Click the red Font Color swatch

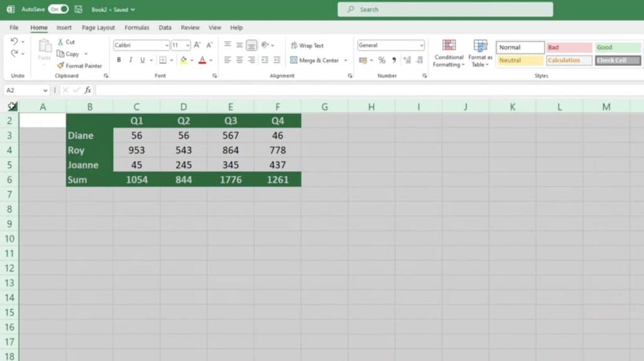pyautogui.click(x=203, y=60)
